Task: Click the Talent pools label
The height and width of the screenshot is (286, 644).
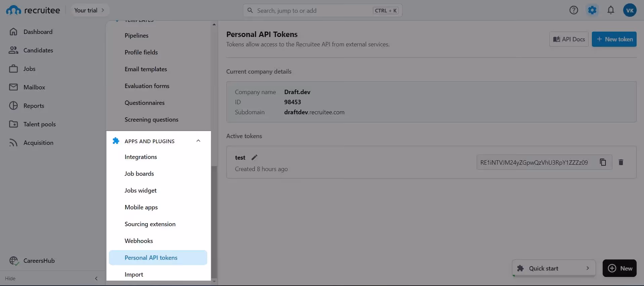Action: click(x=40, y=124)
